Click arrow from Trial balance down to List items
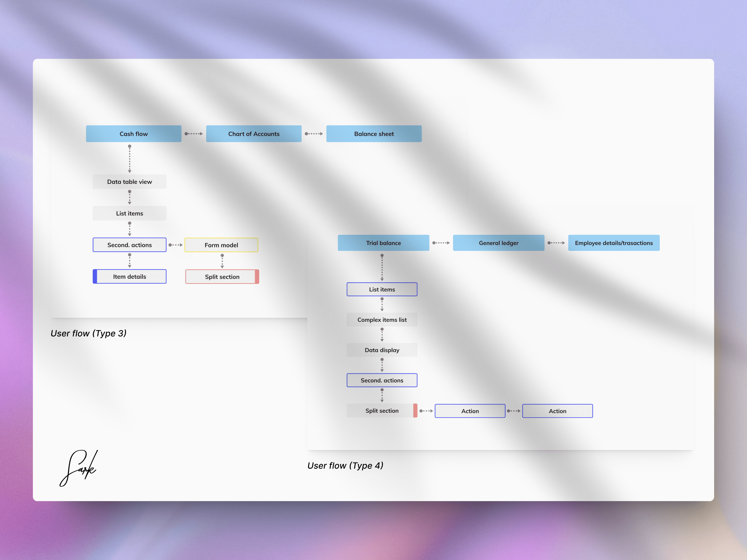 click(x=382, y=267)
